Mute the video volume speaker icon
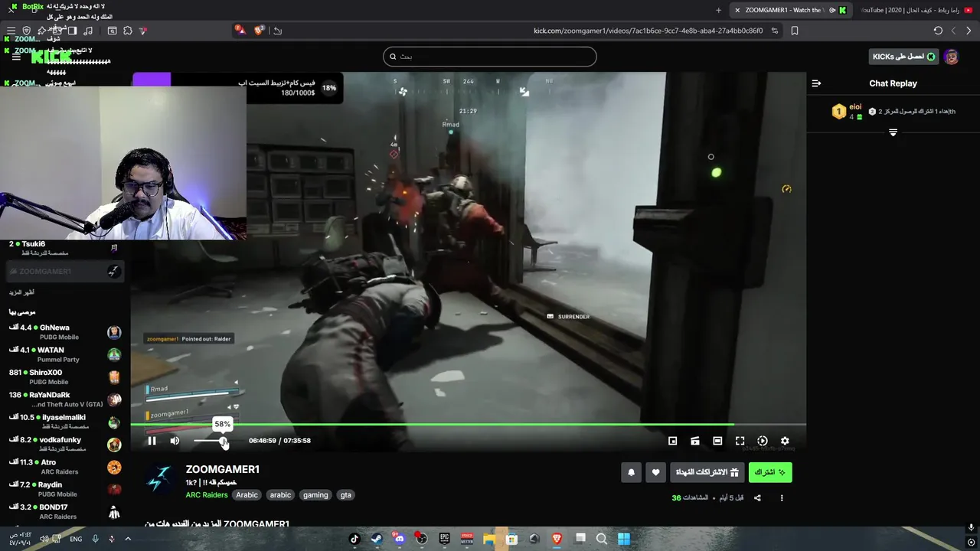Viewport: 980px width, 551px height. pyautogui.click(x=175, y=441)
